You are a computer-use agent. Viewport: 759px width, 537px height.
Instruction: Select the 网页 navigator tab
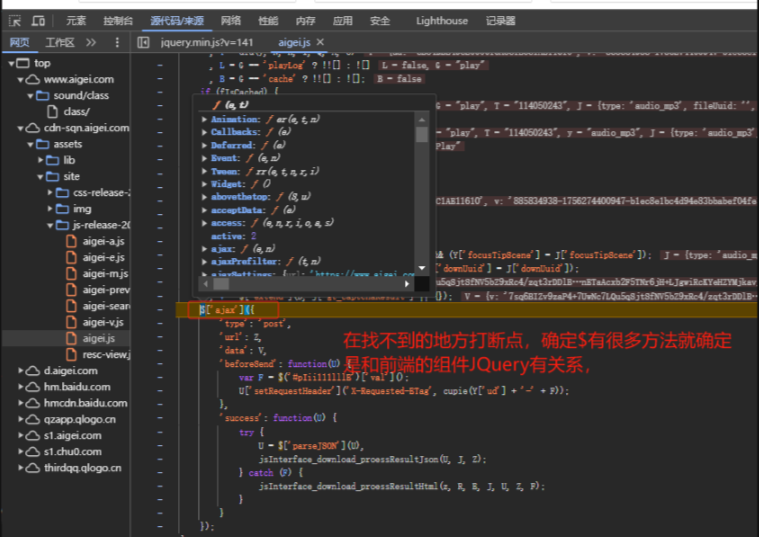click(19, 43)
